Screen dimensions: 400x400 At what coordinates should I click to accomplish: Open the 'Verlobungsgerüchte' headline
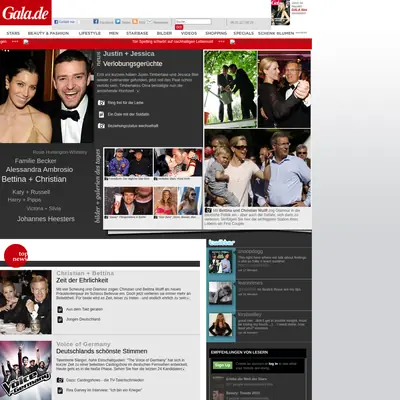click(133, 64)
